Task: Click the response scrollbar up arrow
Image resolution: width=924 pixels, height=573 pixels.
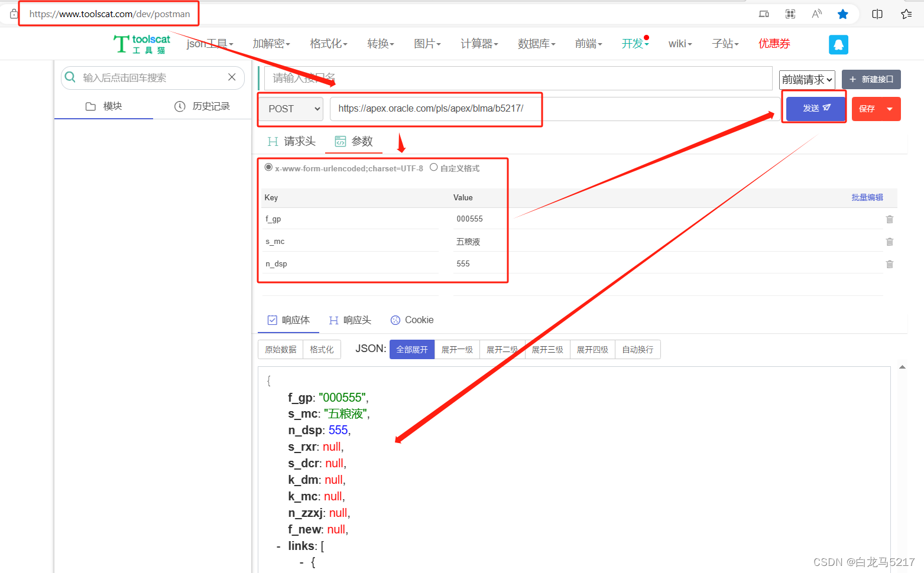Action: pos(902,367)
